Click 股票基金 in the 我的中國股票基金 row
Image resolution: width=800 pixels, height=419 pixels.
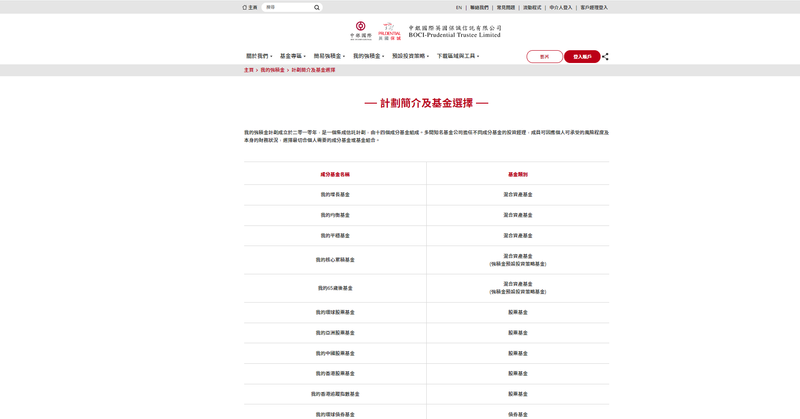point(518,353)
